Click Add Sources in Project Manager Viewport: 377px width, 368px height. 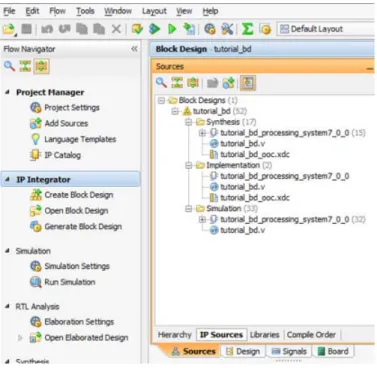pyautogui.click(x=59, y=123)
